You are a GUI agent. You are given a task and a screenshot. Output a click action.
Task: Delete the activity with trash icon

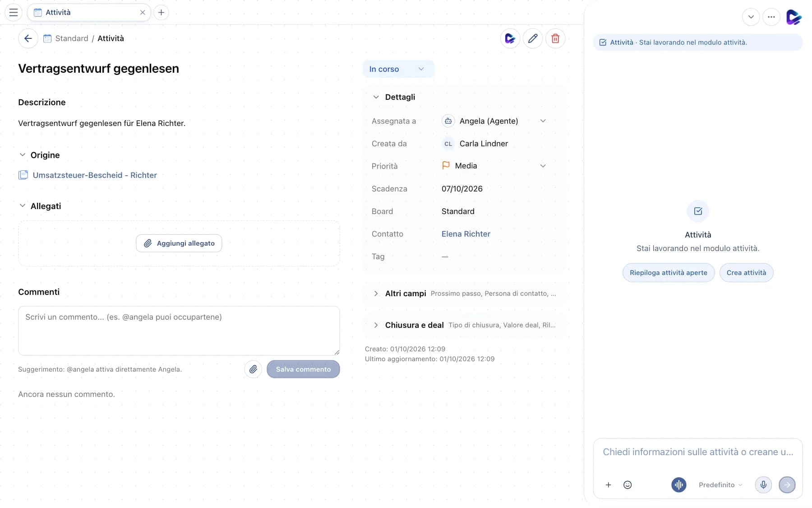(555, 38)
